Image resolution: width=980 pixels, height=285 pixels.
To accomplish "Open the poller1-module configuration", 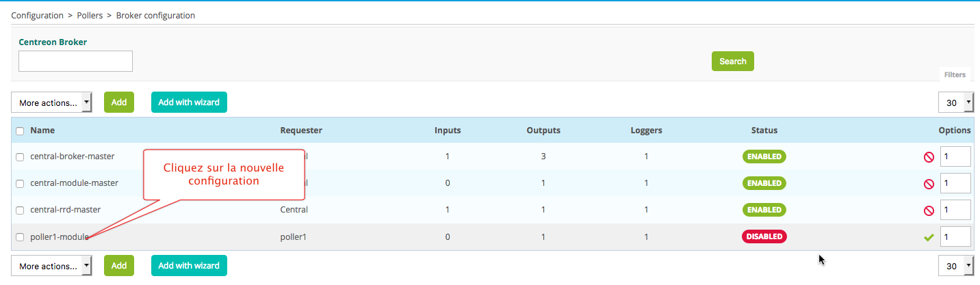I will [60, 237].
